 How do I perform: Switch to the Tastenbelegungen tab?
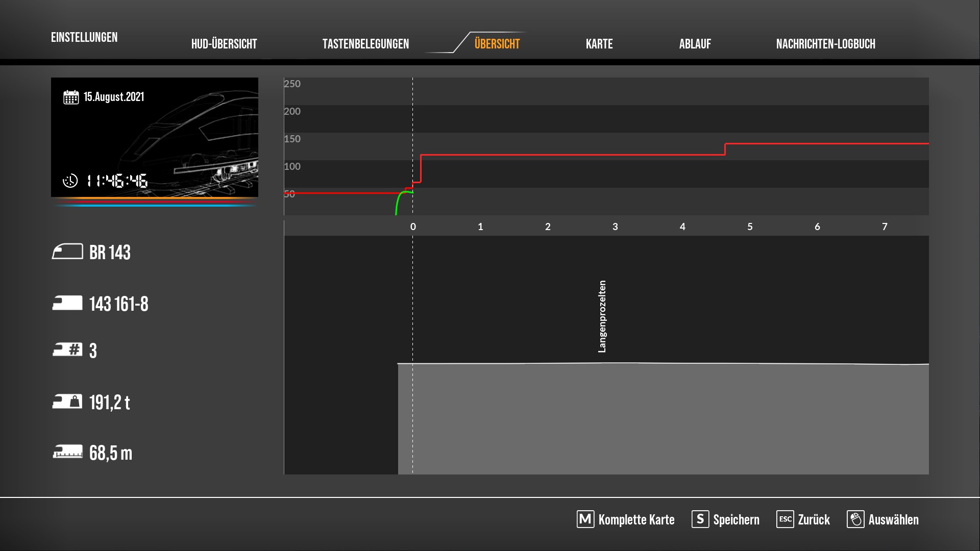pos(365,44)
